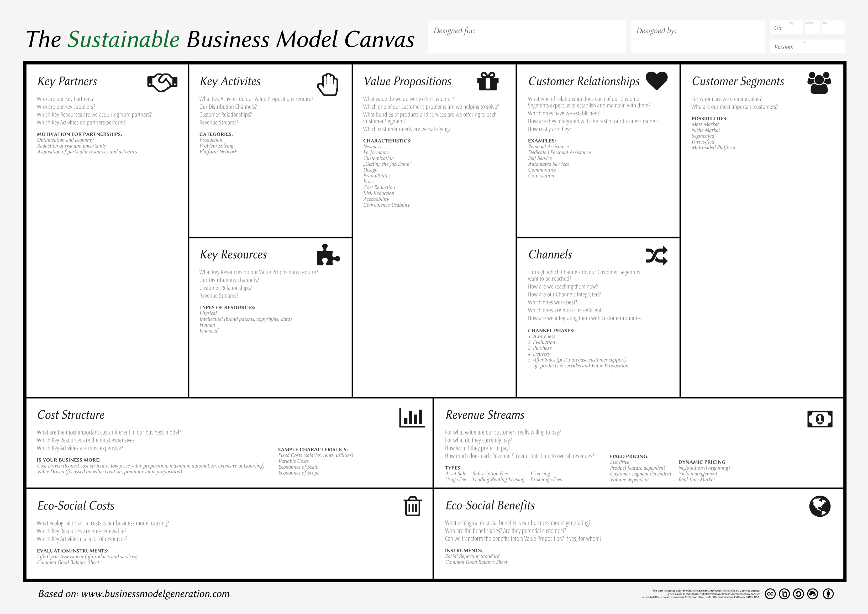Click the Eco-Social Costs trash bin icon
868x614 pixels.
point(412,506)
